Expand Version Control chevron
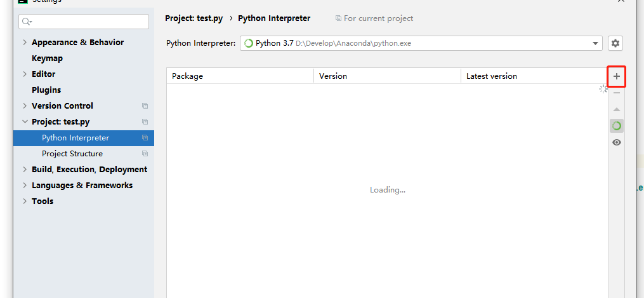The height and width of the screenshot is (298, 644). tap(25, 105)
